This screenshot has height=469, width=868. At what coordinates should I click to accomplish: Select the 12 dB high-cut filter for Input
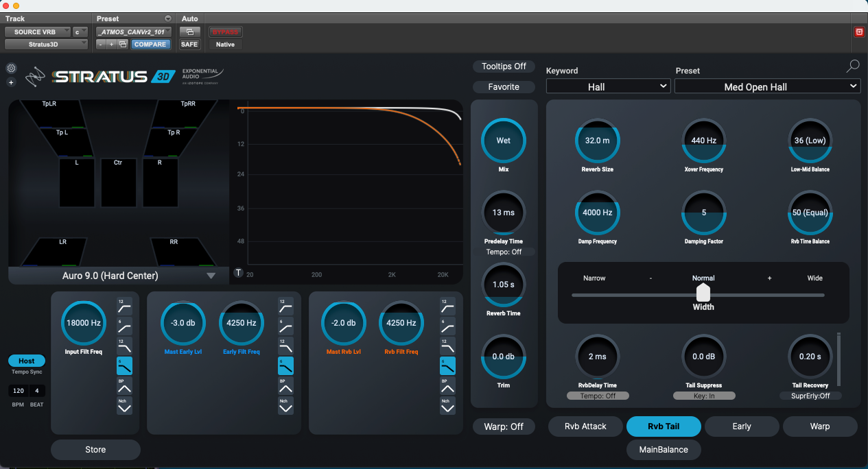click(x=124, y=346)
